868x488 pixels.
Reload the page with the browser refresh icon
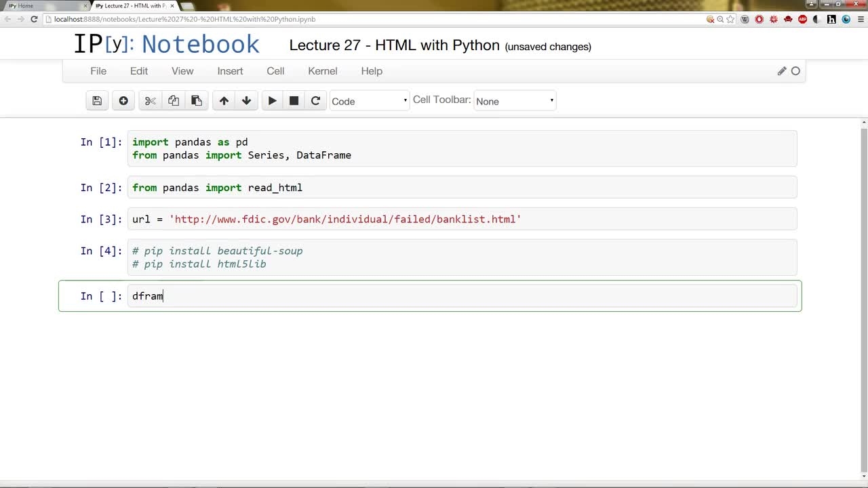[x=34, y=19]
